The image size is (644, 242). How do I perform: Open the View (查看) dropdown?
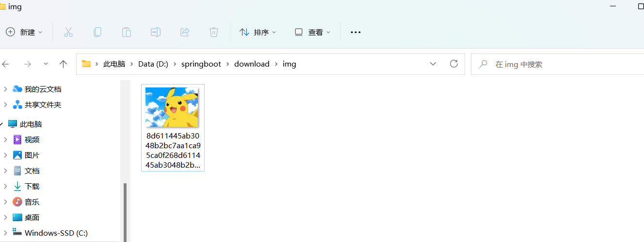pyautogui.click(x=313, y=32)
